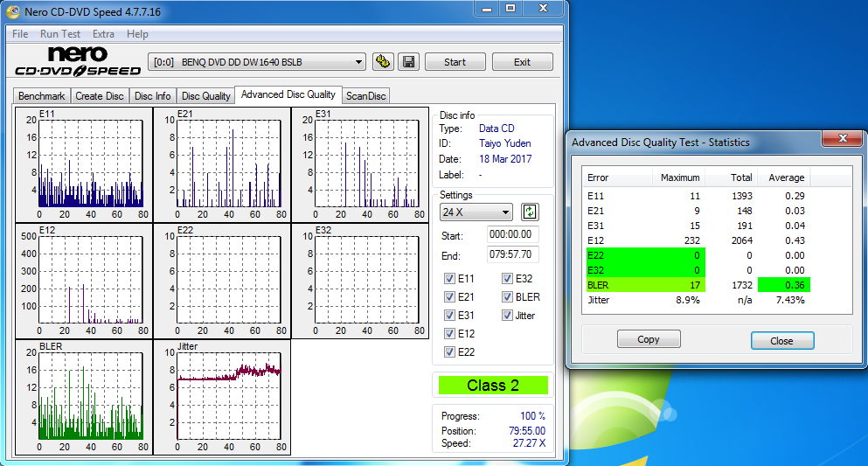Click the speed value 27.27 X
Image resolution: width=868 pixels, height=466 pixels.
[529, 443]
